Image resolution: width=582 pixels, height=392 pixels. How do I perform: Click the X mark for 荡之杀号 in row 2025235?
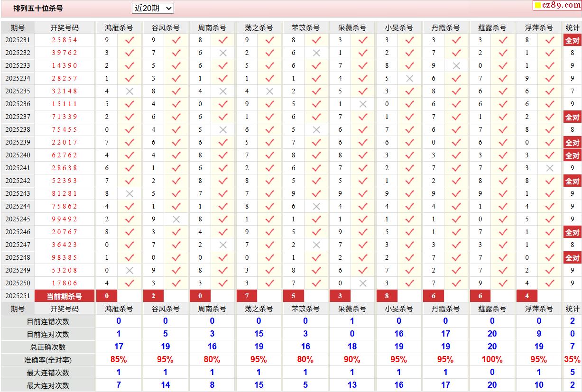point(269,91)
